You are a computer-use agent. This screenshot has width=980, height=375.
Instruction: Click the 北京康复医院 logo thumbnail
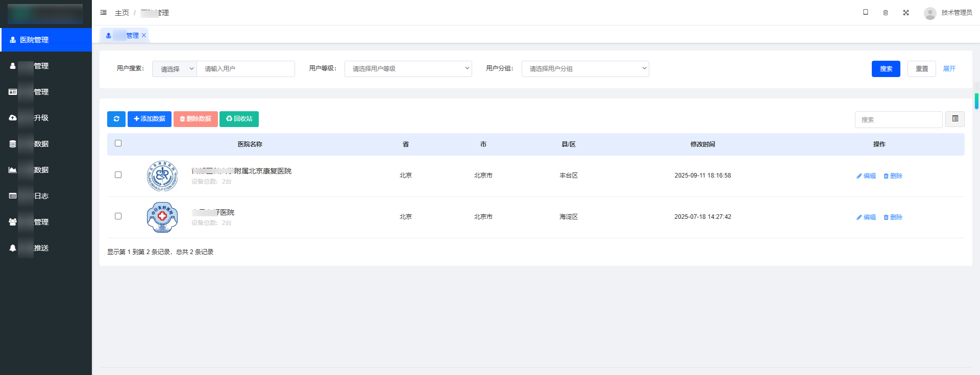point(162,176)
